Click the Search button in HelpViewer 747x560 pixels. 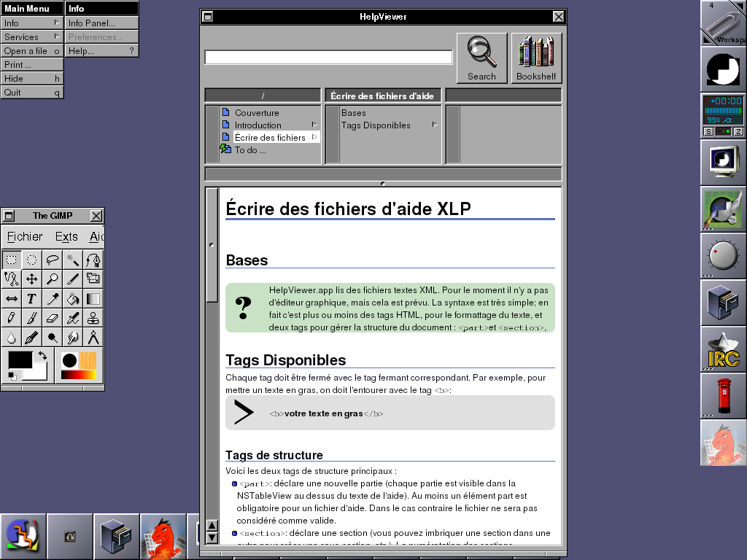[x=481, y=58]
